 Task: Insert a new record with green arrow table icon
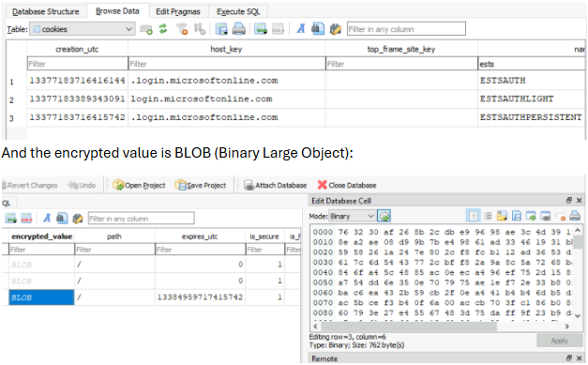261,29
